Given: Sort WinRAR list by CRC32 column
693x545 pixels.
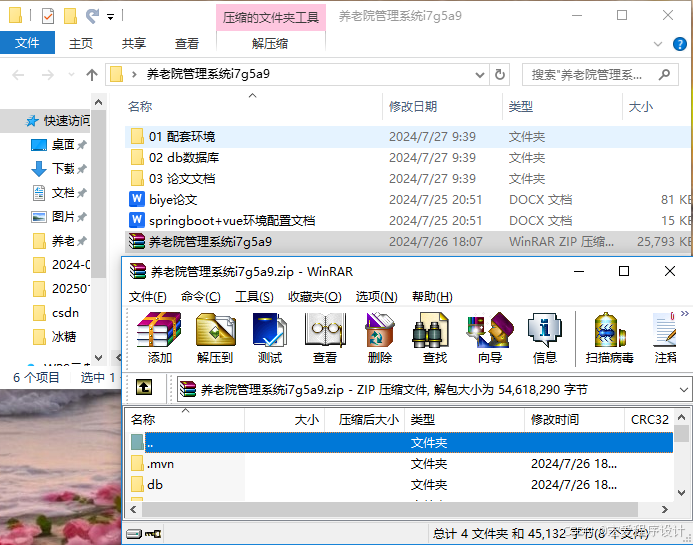Looking at the screenshot, I should (x=649, y=419).
